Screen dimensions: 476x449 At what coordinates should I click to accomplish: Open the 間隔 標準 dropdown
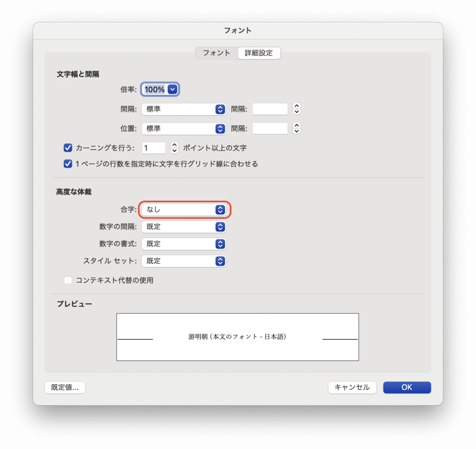[x=184, y=109]
